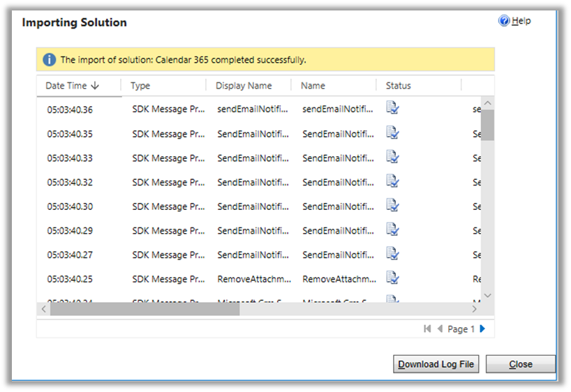Image resolution: width=571 pixels, height=392 pixels.
Task: Go to the next page arrow
Action: click(482, 329)
